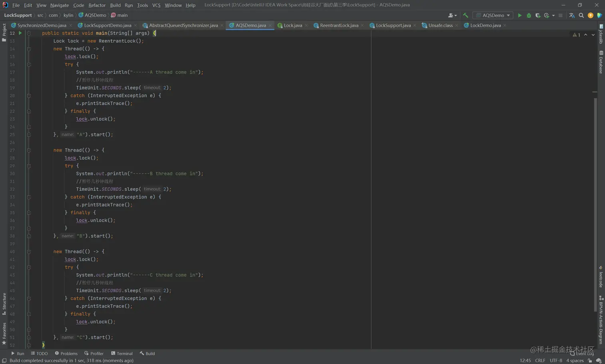This screenshot has width=605, height=364.
Task: Open the translate plugin icon
Action: point(572,15)
